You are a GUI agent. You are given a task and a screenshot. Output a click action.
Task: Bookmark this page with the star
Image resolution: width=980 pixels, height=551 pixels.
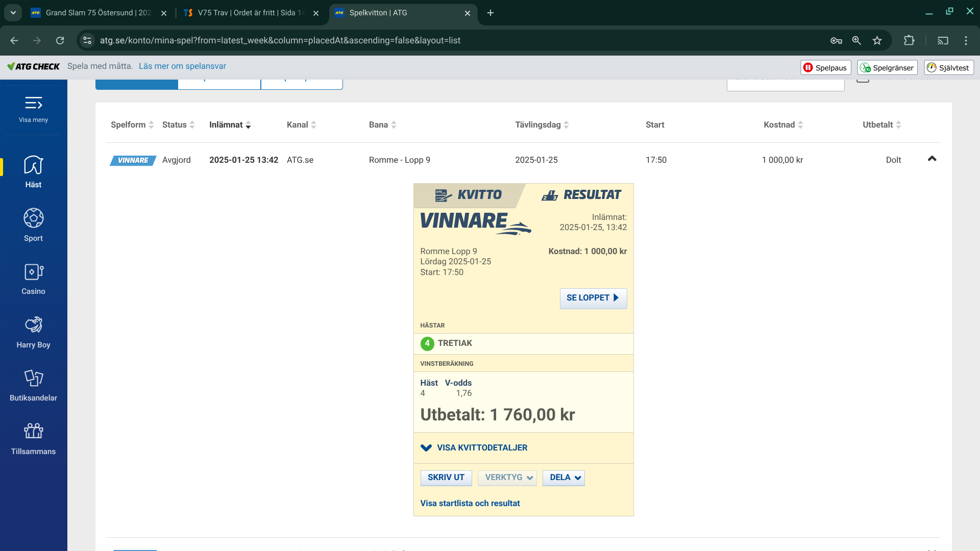coord(878,40)
